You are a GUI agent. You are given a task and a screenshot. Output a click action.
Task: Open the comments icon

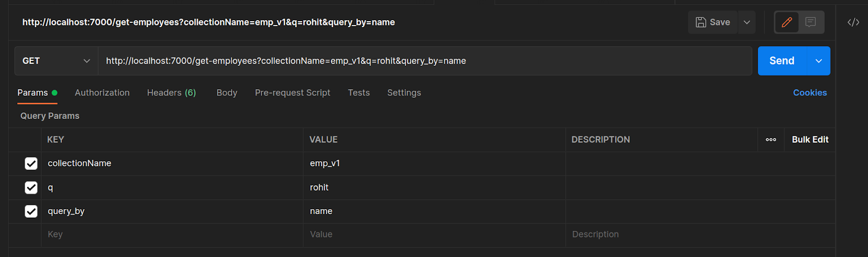(x=810, y=22)
